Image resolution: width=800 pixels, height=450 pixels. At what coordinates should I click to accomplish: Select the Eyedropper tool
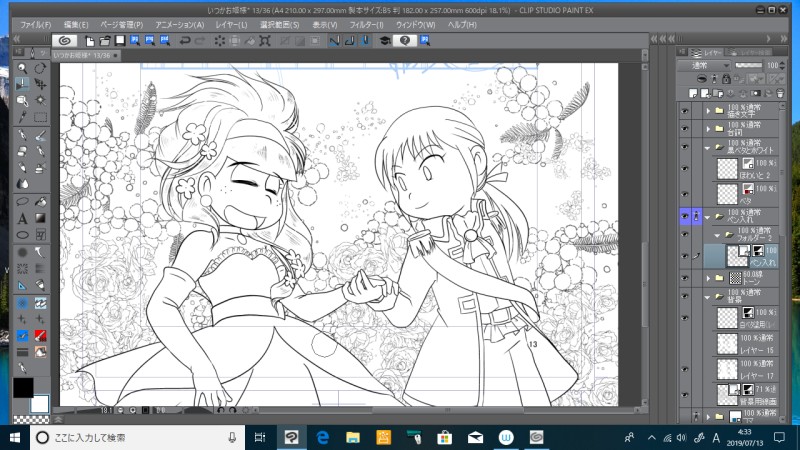(22, 117)
